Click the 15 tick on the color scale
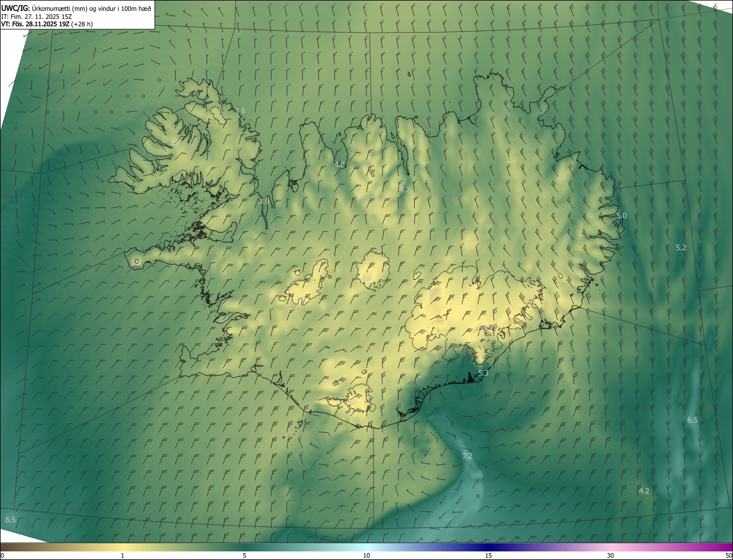 (488, 555)
